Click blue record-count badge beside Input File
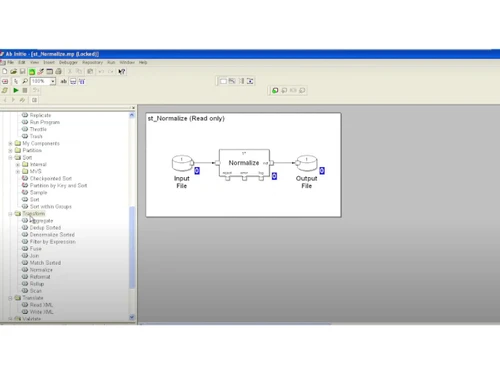500x375 pixels. [197, 171]
